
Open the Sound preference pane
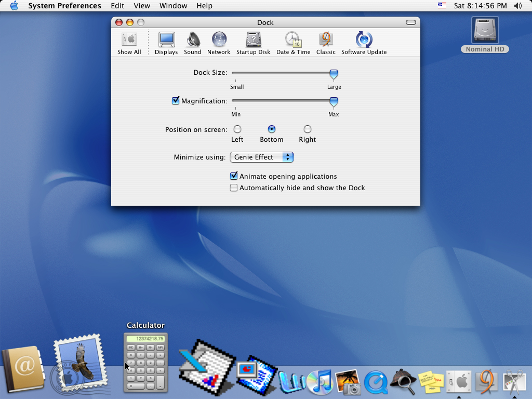click(x=192, y=43)
